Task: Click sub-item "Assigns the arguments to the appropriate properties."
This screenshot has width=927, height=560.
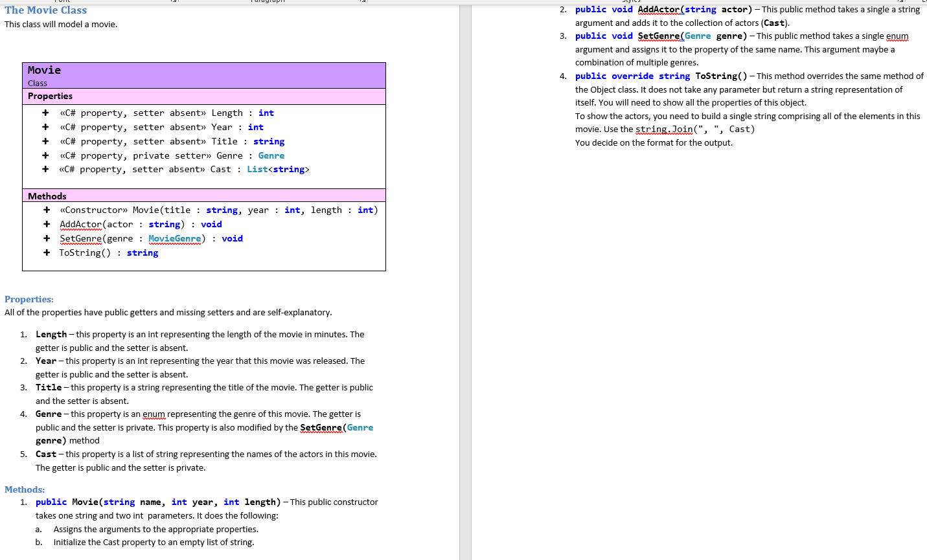Action: 156,530
